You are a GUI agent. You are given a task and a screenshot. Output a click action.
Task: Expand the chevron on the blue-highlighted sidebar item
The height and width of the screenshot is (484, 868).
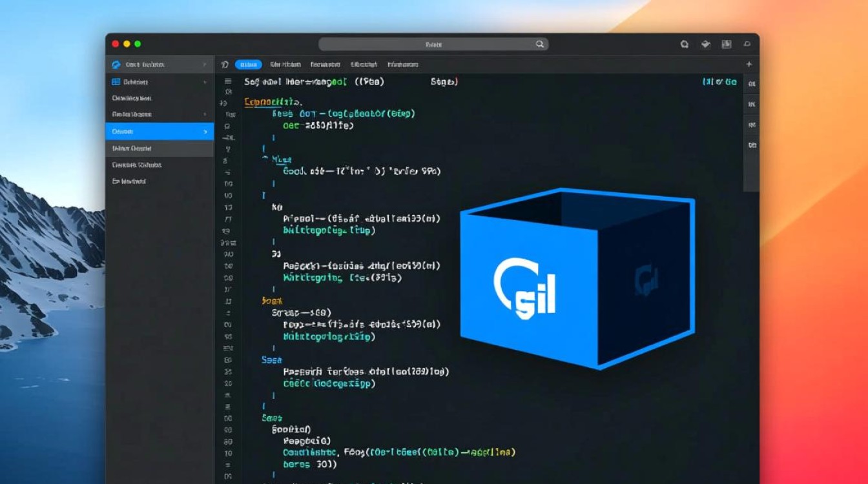205,132
